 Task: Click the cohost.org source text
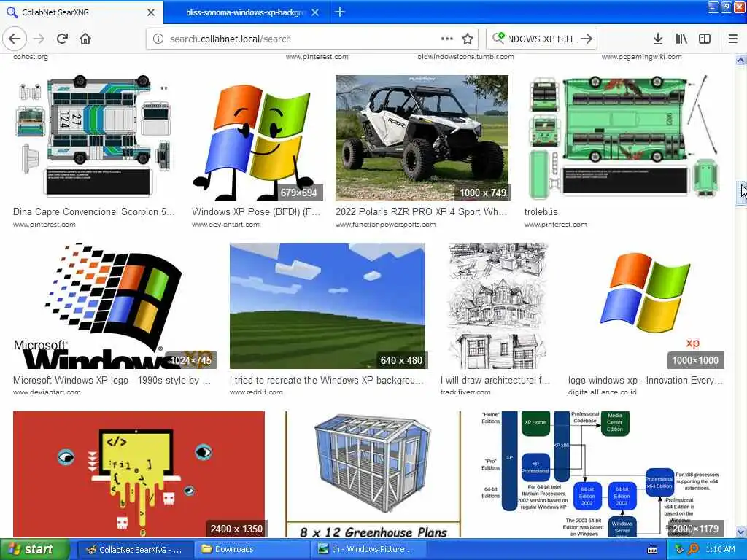tap(31, 57)
